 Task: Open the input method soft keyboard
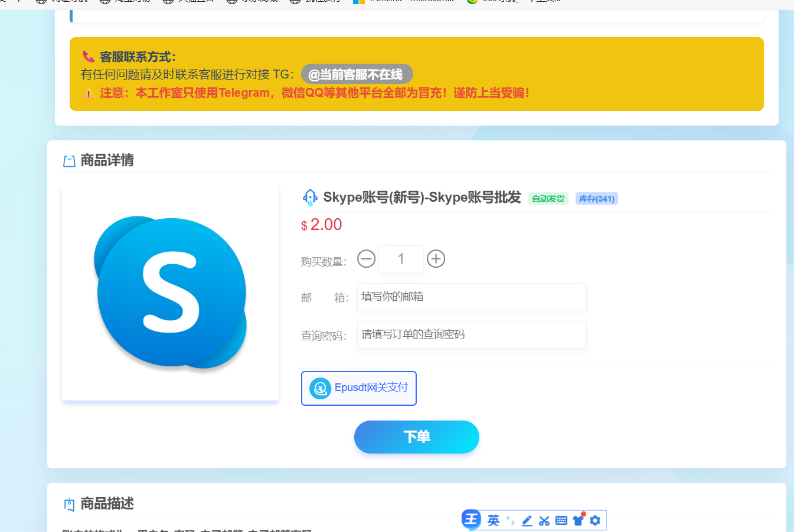click(x=561, y=521)
